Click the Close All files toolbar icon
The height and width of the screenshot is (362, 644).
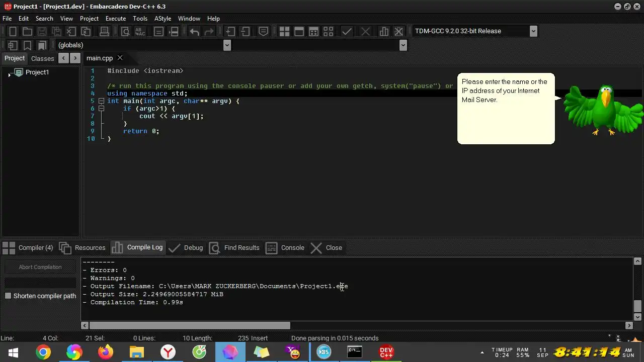(x=86, y=31)
